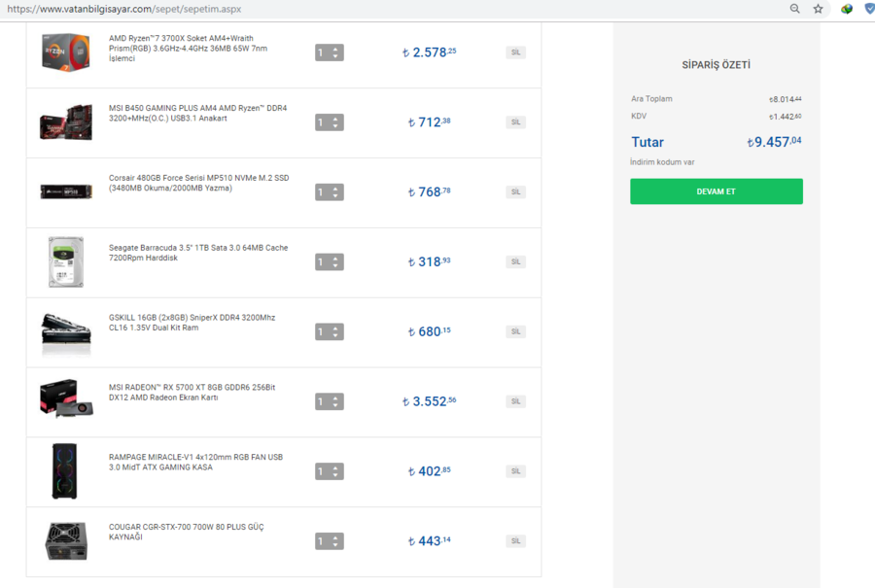
Task: Open Seagate Barracuda 1TB product title
Action: click(198, 253)
